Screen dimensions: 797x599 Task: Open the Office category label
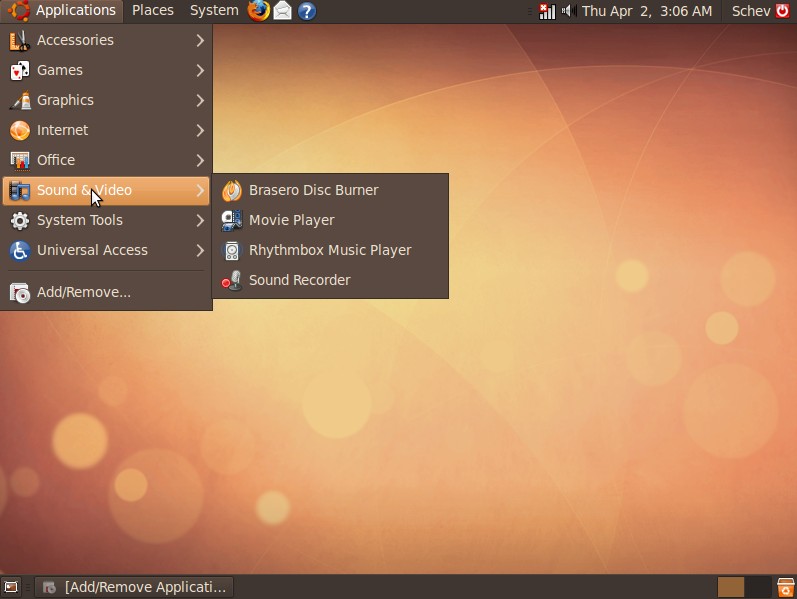coord(56,160)
